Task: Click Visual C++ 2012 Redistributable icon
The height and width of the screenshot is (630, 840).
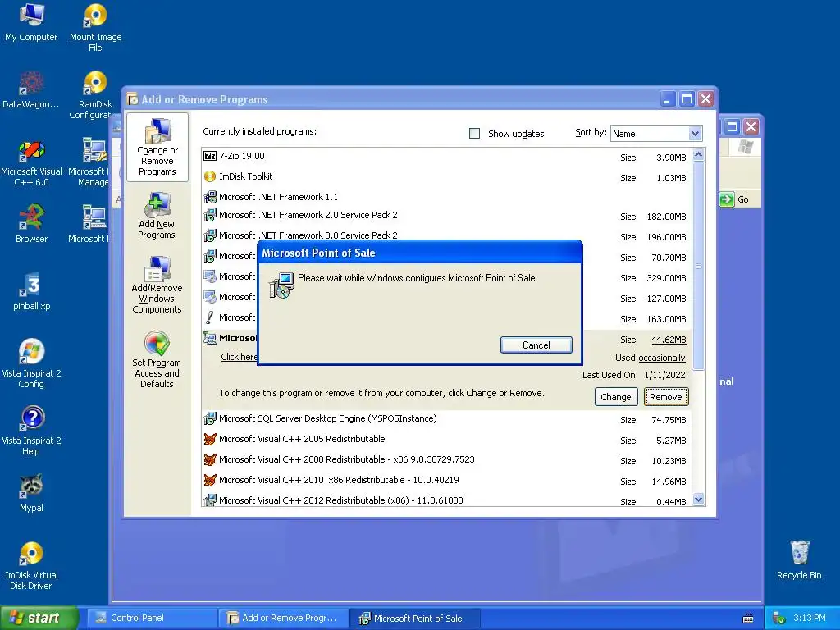Action: (210, 500)
